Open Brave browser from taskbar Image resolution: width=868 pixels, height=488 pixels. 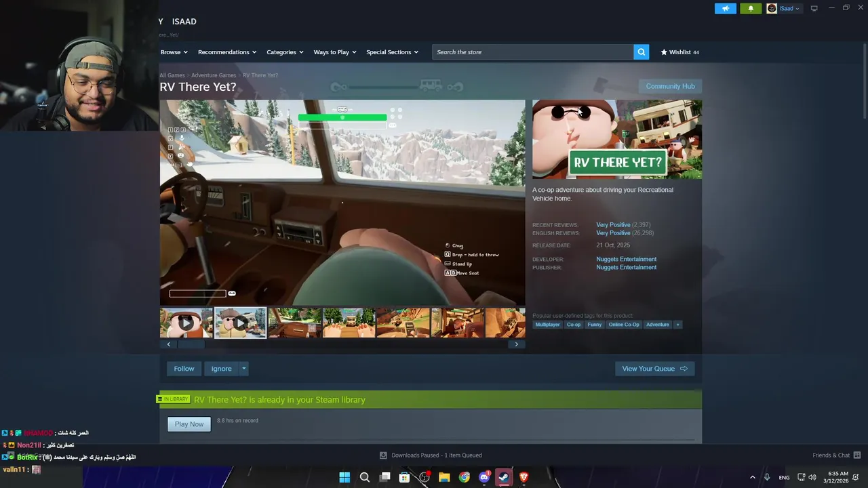pos(524,477)
